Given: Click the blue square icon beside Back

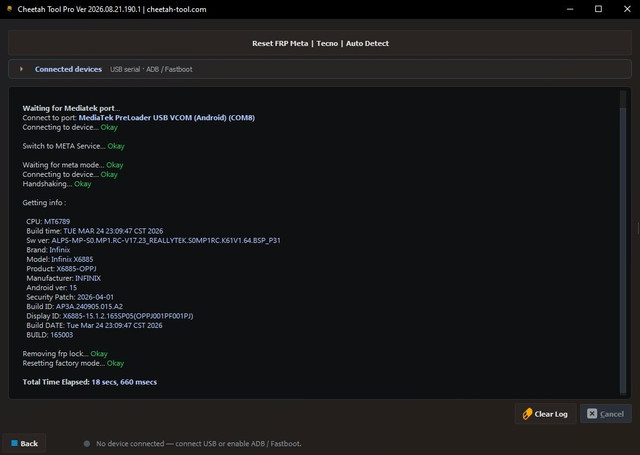Looking at the screenshot, I should tap(14, 443).
